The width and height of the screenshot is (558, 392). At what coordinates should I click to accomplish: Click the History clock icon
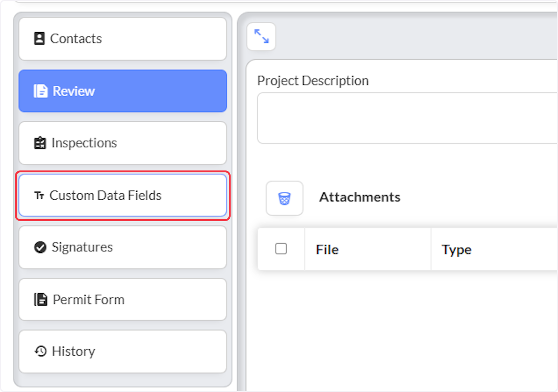click(40, 352)
